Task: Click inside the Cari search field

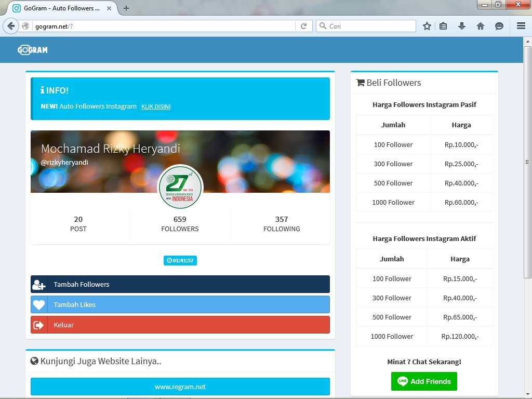Action: 364,25
